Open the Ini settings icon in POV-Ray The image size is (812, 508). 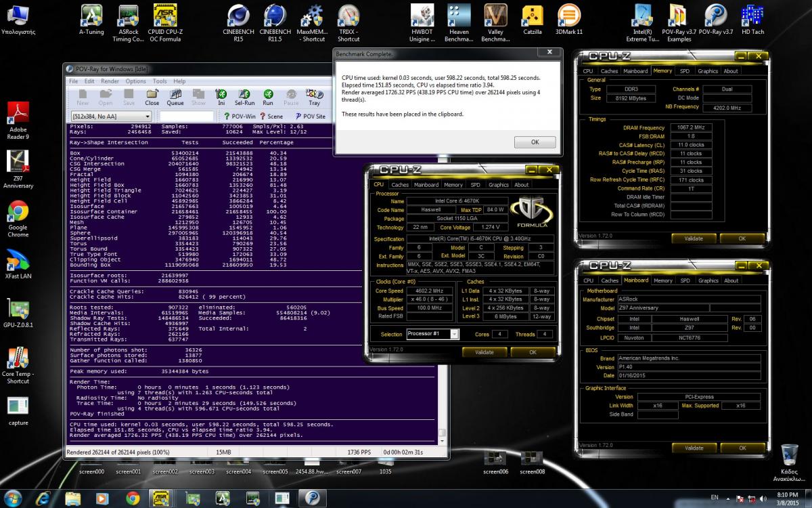click(x=221, y=98)
